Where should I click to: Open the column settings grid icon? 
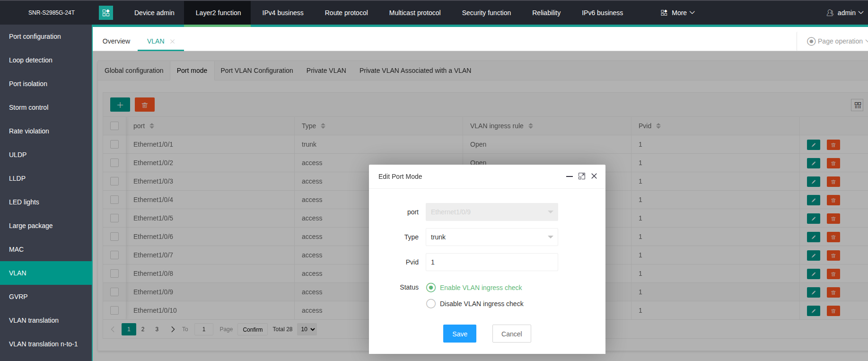tap(857, 105)
